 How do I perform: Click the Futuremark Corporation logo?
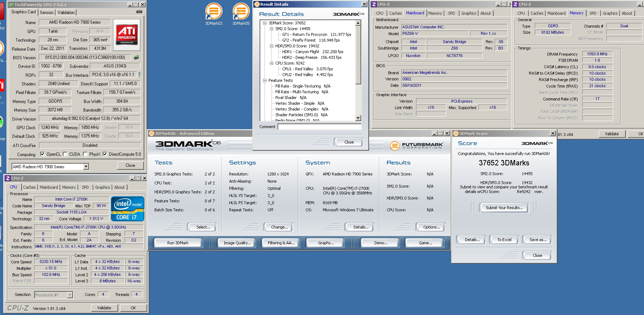click(417, 146)
